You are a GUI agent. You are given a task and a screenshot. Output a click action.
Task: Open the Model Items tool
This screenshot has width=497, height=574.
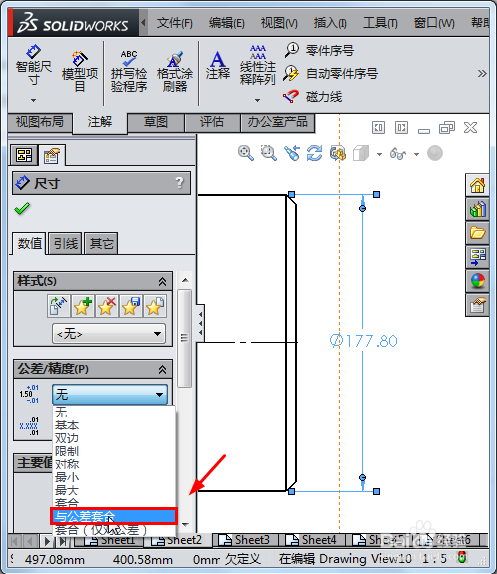(x=79, y=72)
